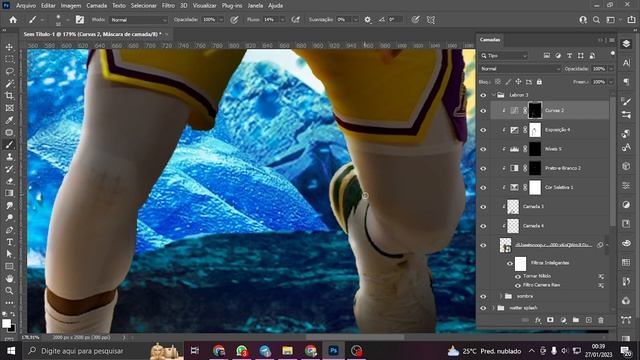
Task: Click the Windows Start button
Action: (x=11, y=351)
